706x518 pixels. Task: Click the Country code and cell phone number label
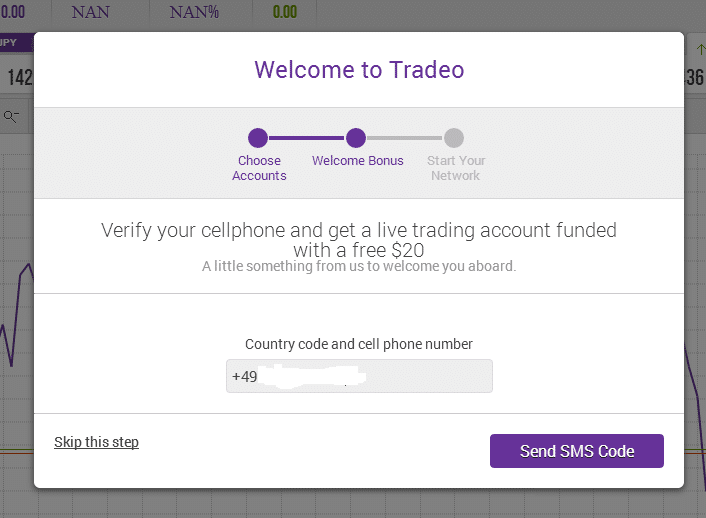[x=359, y=344]
